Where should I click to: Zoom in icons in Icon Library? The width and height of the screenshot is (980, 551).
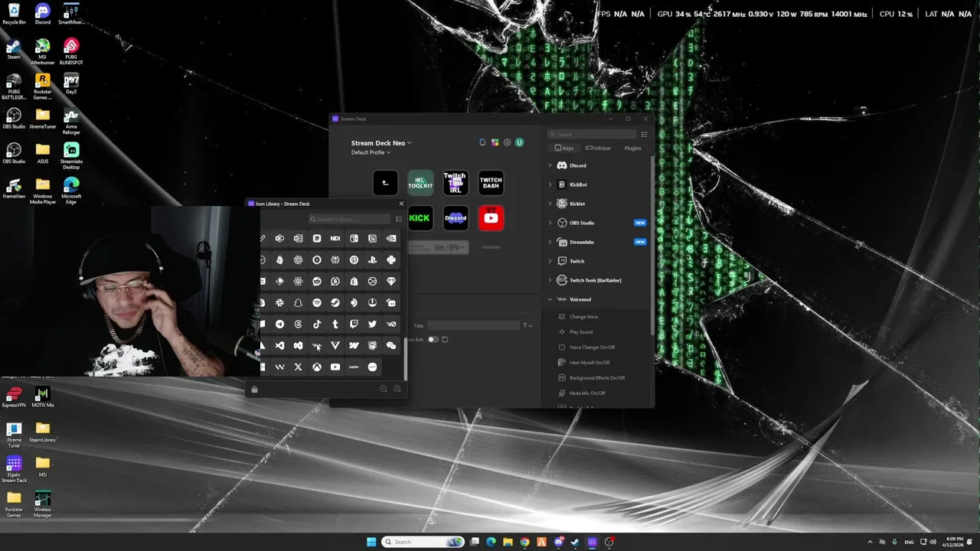pyautogui.click(x=397, y=389)
